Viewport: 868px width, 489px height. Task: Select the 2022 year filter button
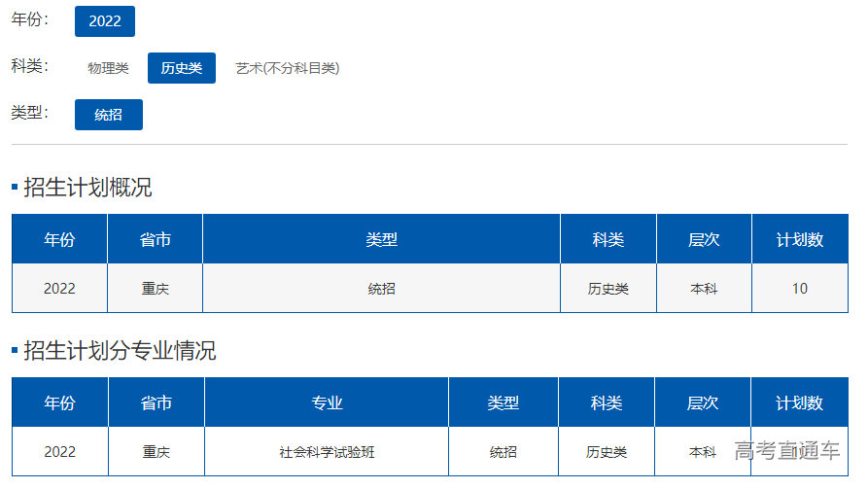(x=104, y=21)
